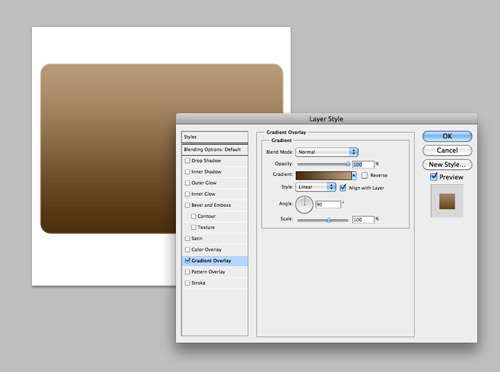The image size is (500, 372).
Task: Enable the Drop Shadow effect checkbox
Action: pos(187,161)
